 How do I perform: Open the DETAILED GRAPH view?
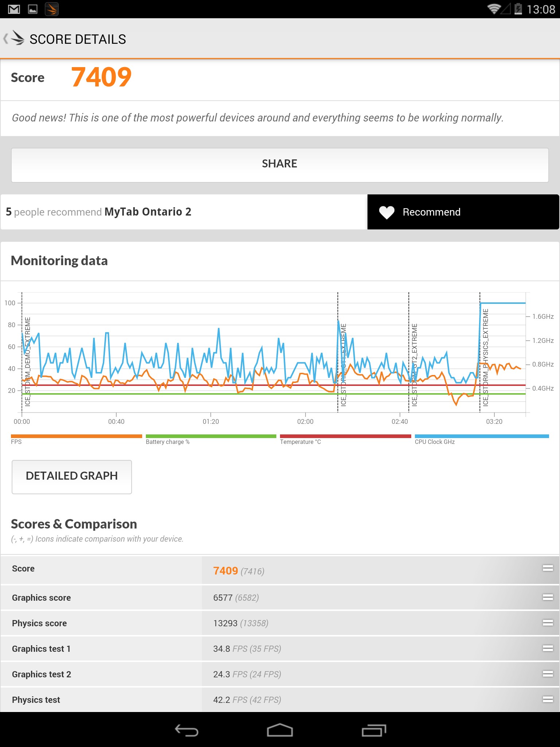72,477
